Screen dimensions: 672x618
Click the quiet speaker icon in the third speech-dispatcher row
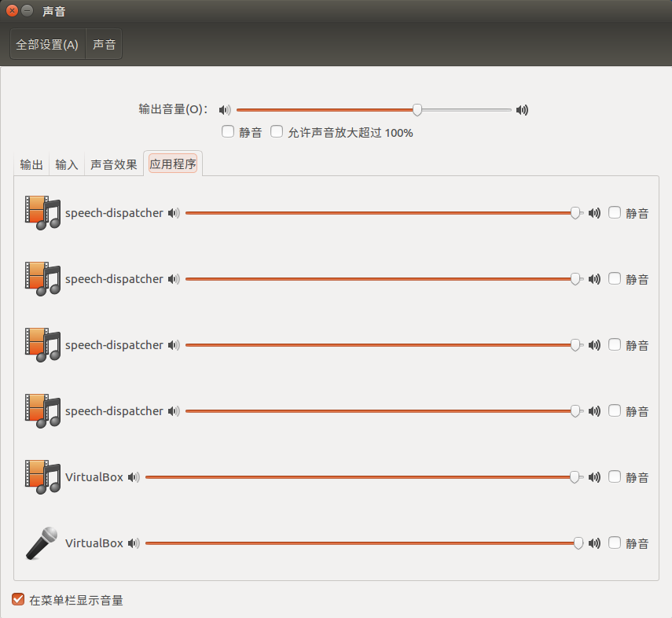[x=174, y=345]
